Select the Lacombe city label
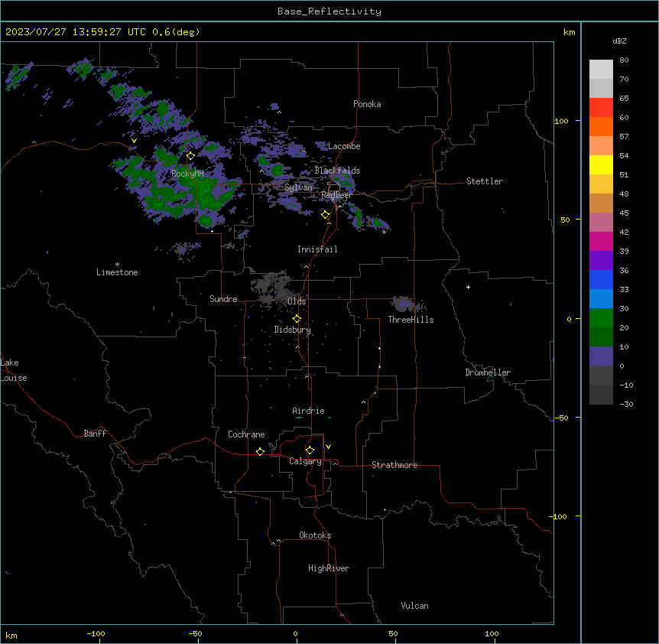Image resolution: width=659 pixels, height=644 pixels. click(344, 146)
